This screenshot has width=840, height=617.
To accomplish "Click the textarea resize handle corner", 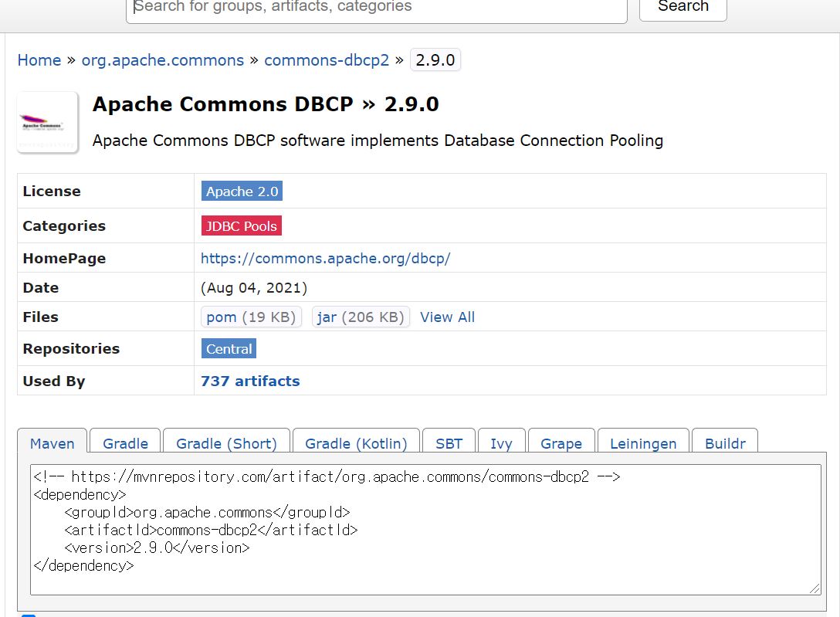I will pos(815,588).
